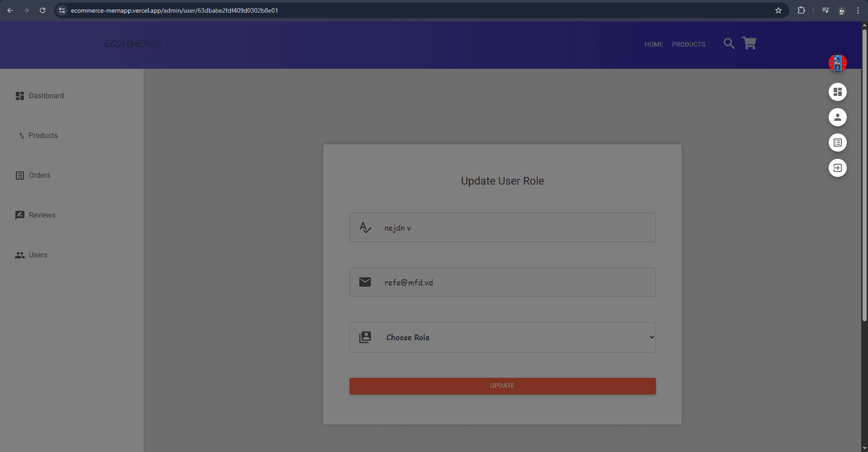Viewport: 868px width, 452px height.
Task: Click the Reviews rate-review icon
Action: click(20, 215)
